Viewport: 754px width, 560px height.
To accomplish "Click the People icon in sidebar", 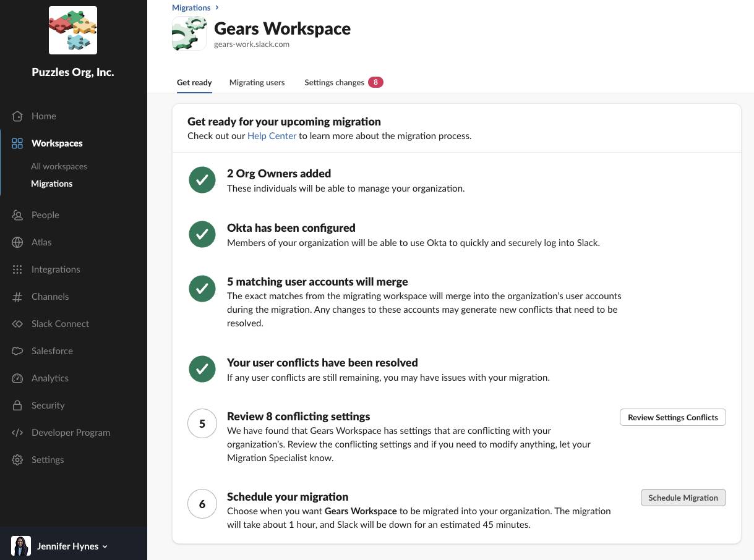I will coord(17,215).
